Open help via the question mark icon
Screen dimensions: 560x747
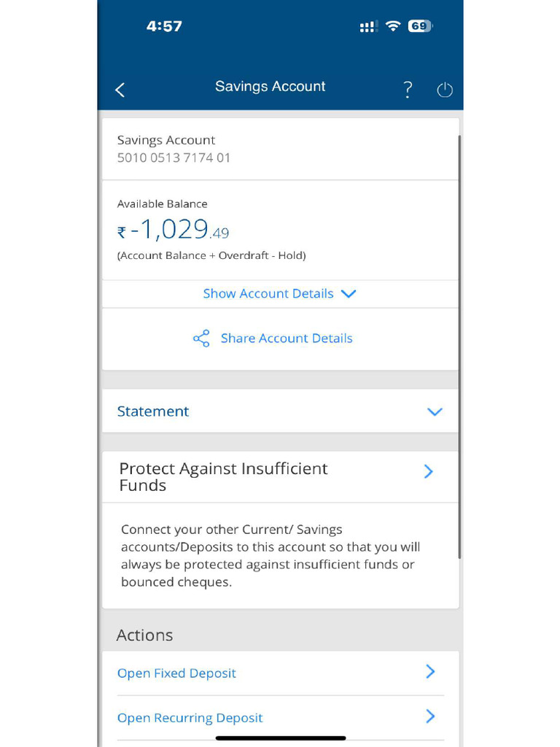[x=408, y=90]
